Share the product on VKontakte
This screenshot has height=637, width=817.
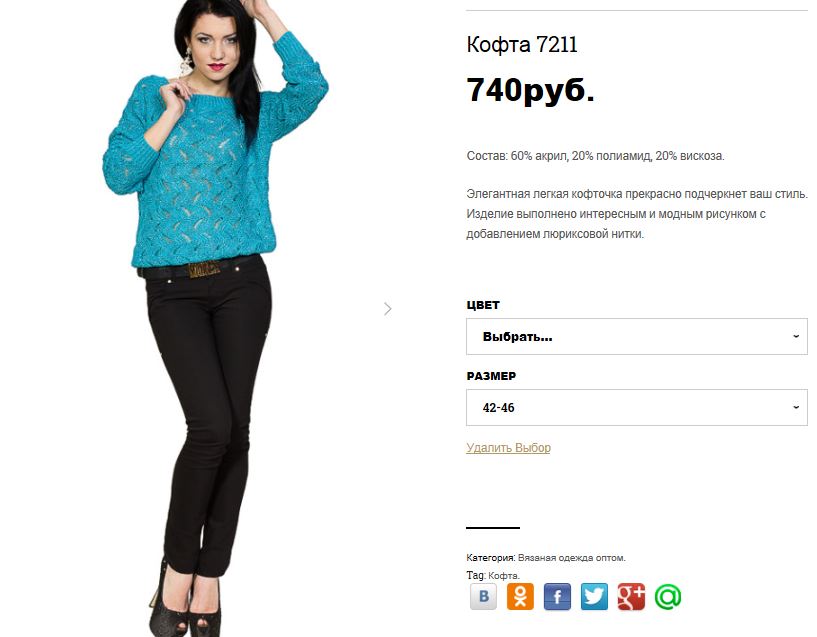point(483,596)
